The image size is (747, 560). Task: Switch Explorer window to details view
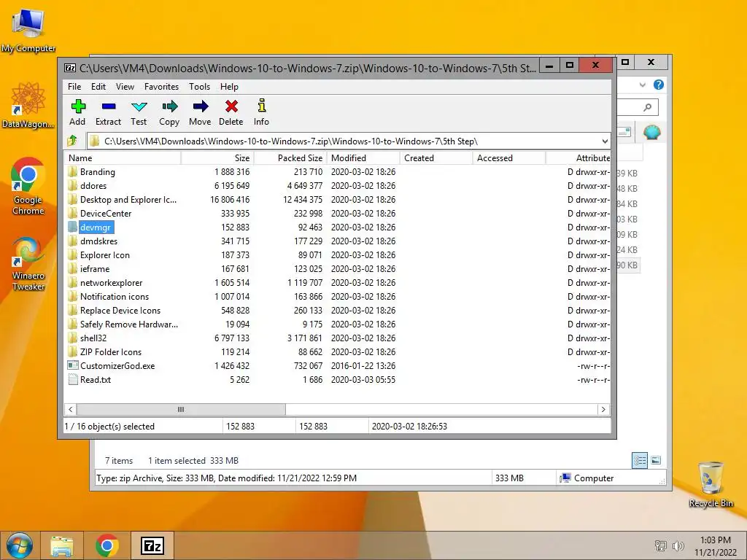(x=640, y=460)
